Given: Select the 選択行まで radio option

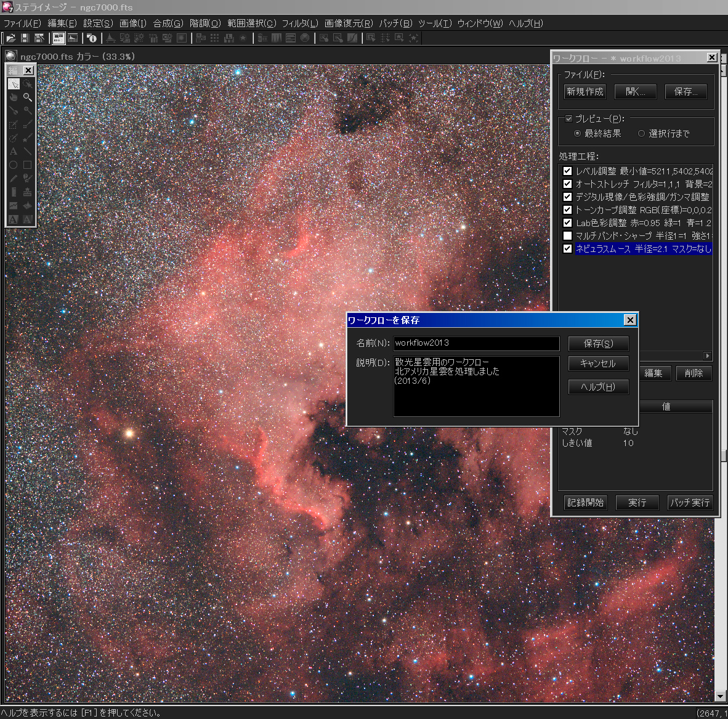Looking at the screenshot, I should (x=641, y=134).
